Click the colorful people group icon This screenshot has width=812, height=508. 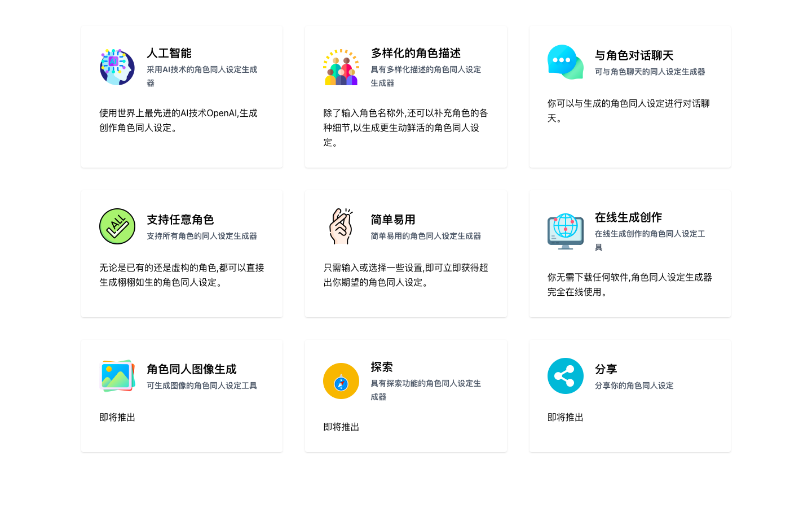point(341,67)
